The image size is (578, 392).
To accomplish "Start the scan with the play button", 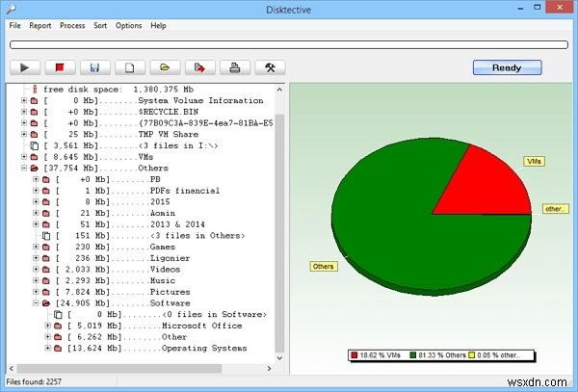I will point(25,67).
